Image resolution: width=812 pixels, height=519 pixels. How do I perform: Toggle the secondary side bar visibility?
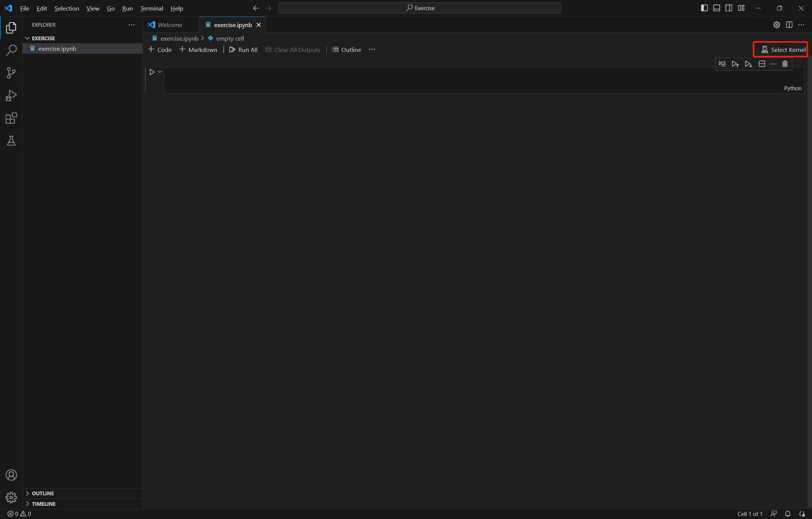[x=729, y=8]
